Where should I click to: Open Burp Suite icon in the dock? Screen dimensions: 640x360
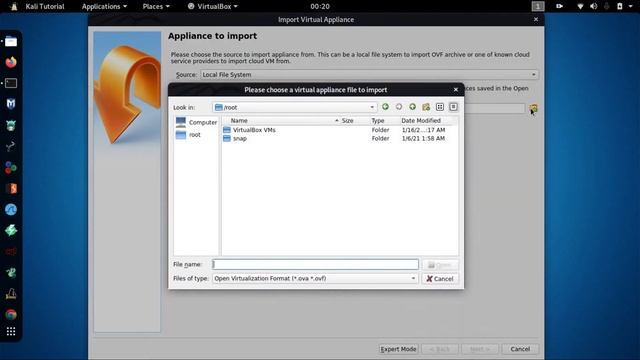(11, 189)
